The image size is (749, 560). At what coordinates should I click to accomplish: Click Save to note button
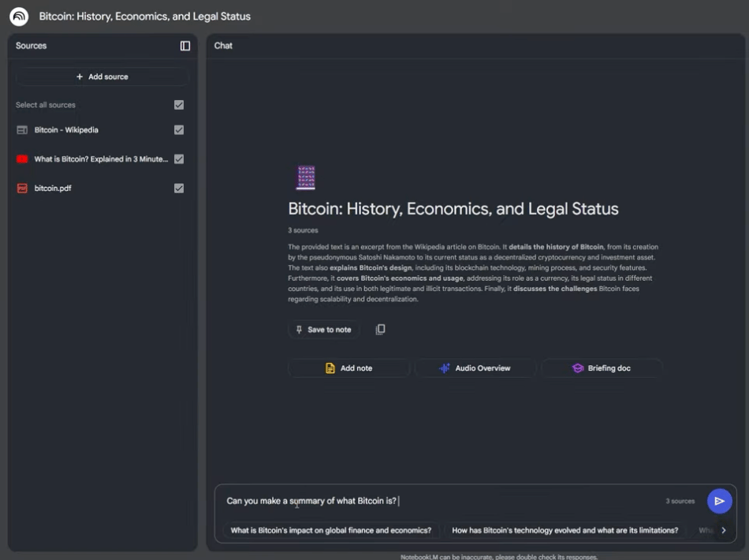pyautogui.click(x=324, y=330)
